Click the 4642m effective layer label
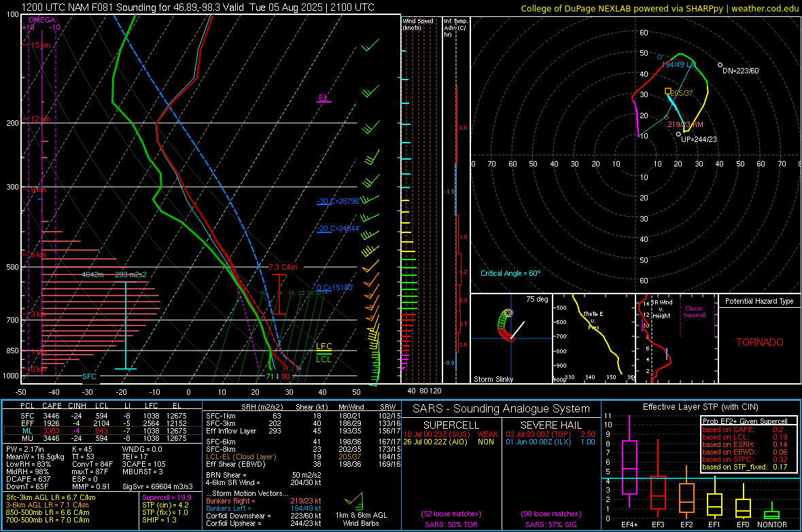 (92, 274)
